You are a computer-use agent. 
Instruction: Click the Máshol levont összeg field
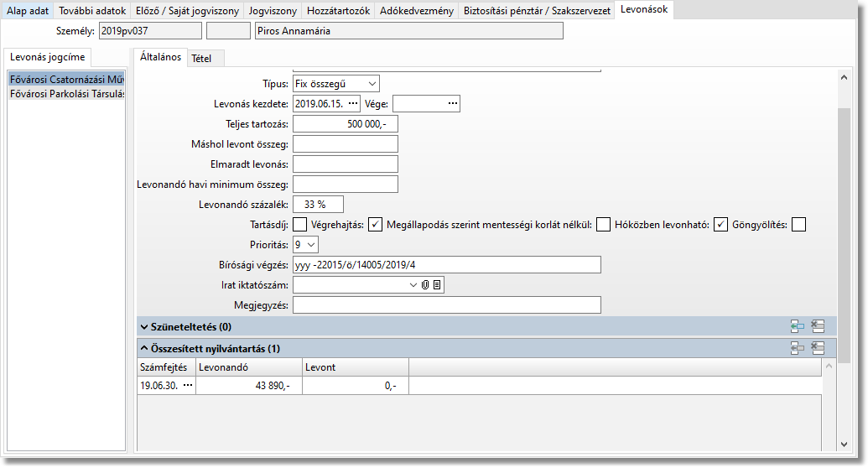point(346,144)
